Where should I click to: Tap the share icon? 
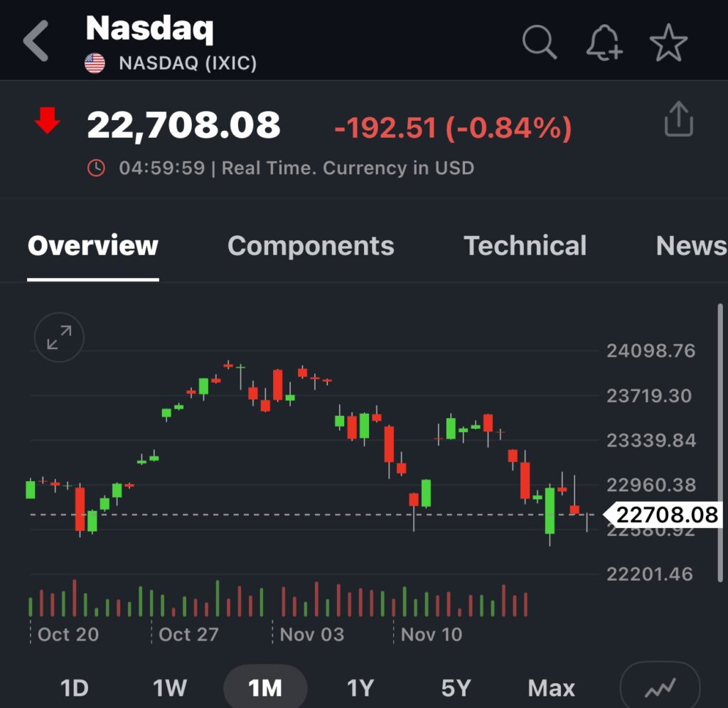678,119
